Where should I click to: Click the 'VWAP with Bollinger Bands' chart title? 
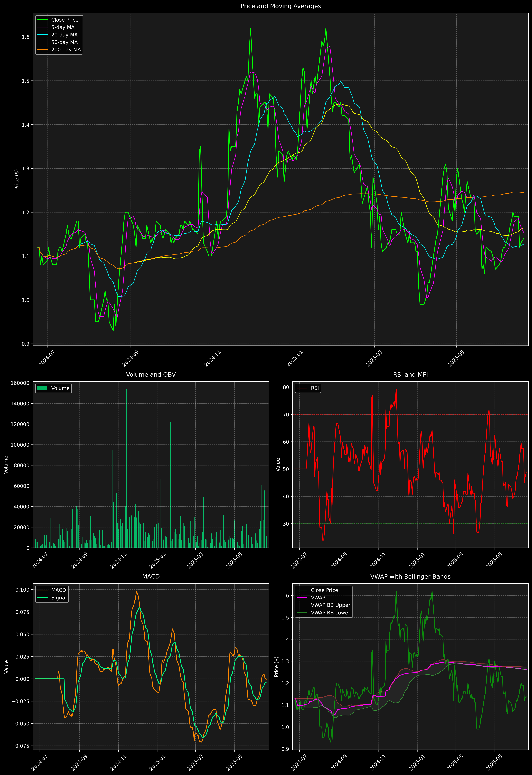click(410, 577)
